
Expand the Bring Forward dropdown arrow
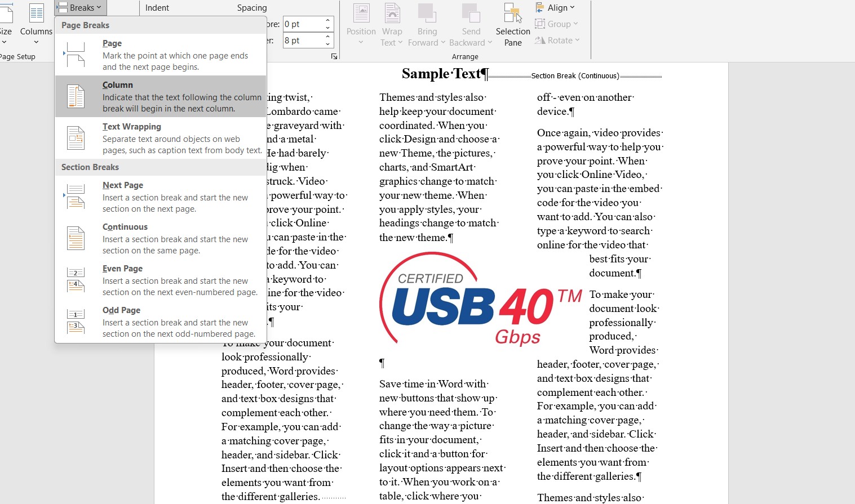tap(443, 43)
